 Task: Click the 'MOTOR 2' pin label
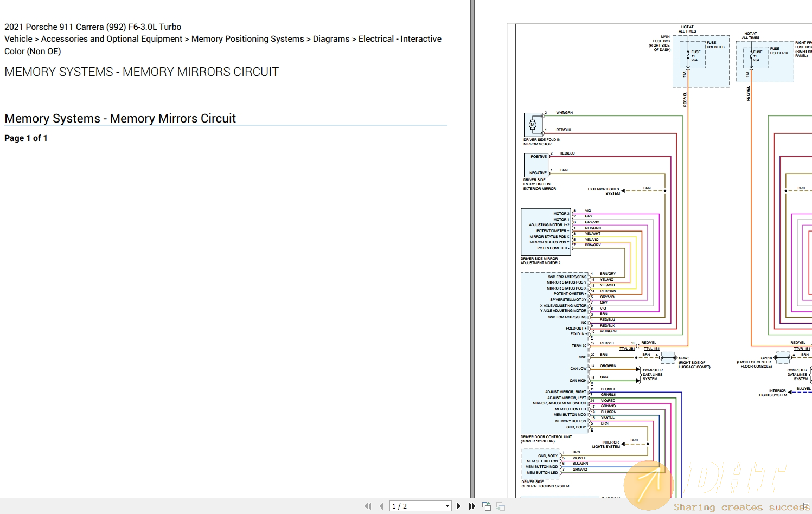[561, 214]
